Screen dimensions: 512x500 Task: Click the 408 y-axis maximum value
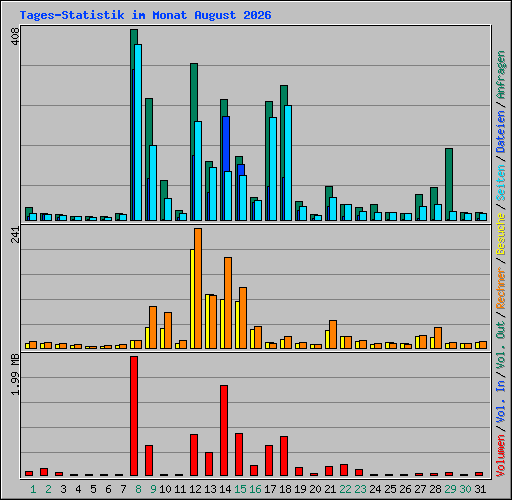pyautogui.click(x=15, y=37)
